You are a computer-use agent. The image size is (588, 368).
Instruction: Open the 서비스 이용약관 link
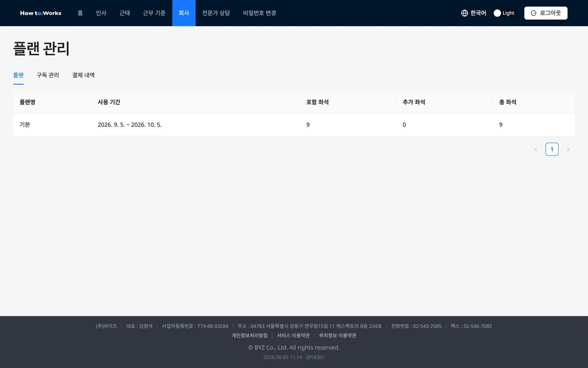point(293,336)
